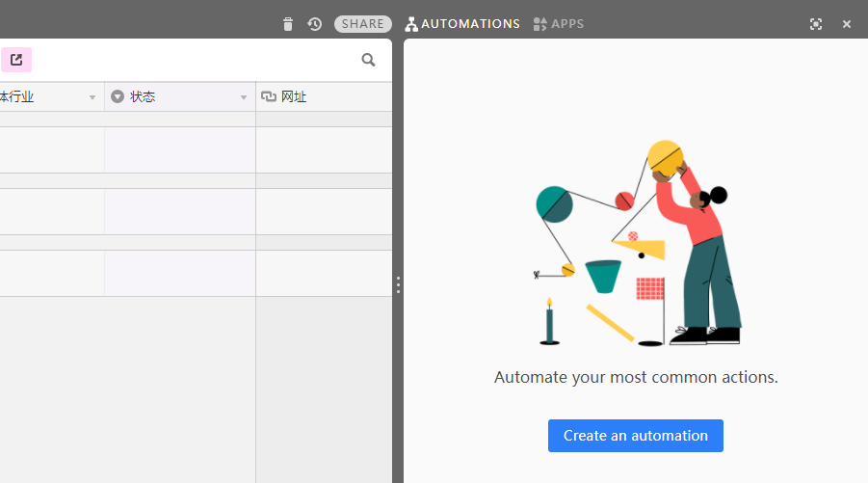Click the Create an automation button
The image size is (868, 483).
[635, 436]
